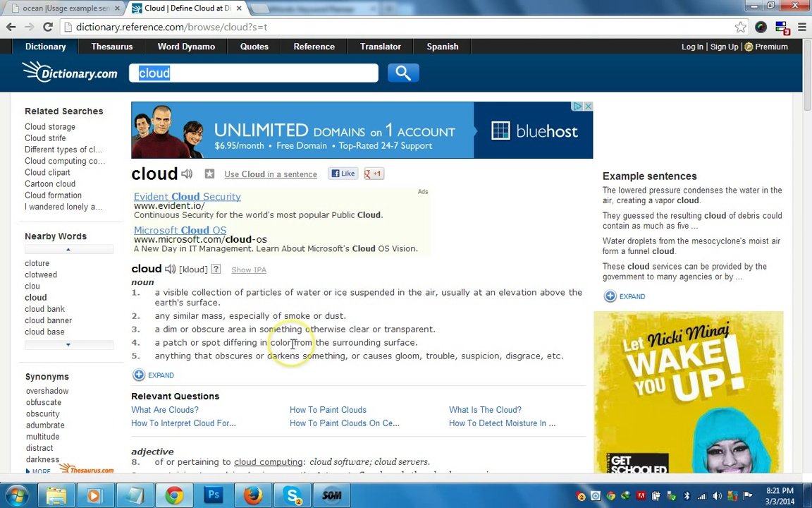The image size is (812, 508).
Task: Click the magnifying glass search button
Action: 403,73
